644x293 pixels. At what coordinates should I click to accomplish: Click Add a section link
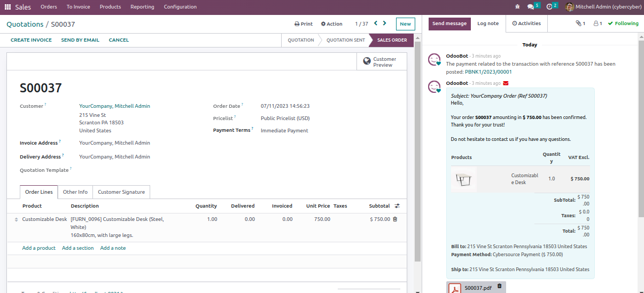77,248
